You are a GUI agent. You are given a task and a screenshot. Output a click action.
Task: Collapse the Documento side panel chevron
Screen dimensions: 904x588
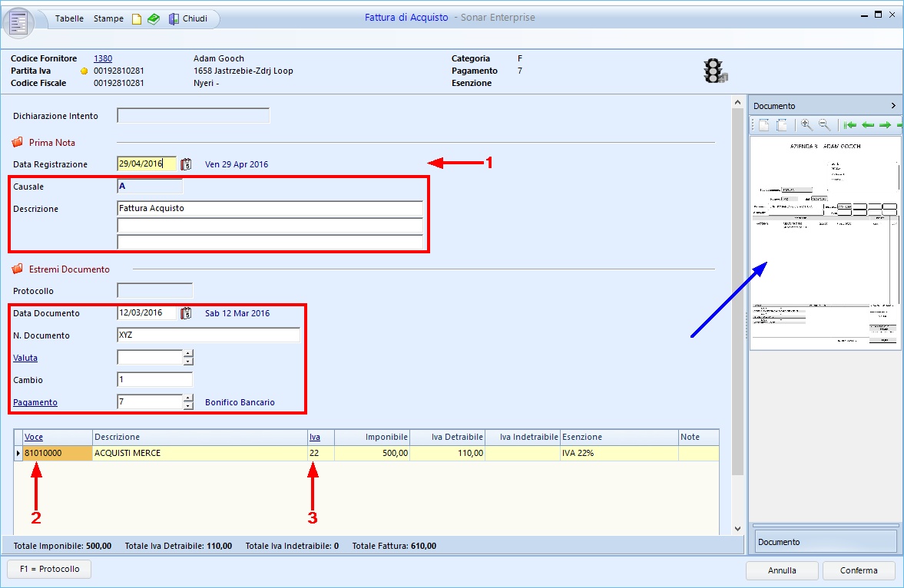(x=893, y=106)
